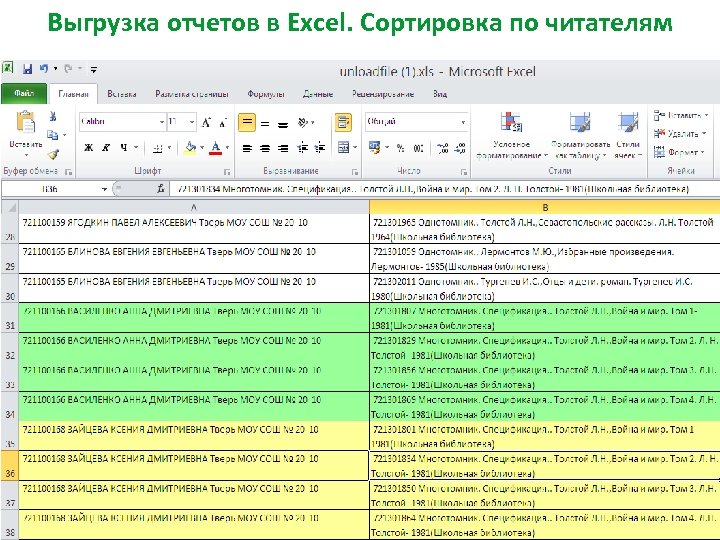Click the Increase Decimal icon
Viewport: 720px width, 540px height.
click(x=443, y=148)
